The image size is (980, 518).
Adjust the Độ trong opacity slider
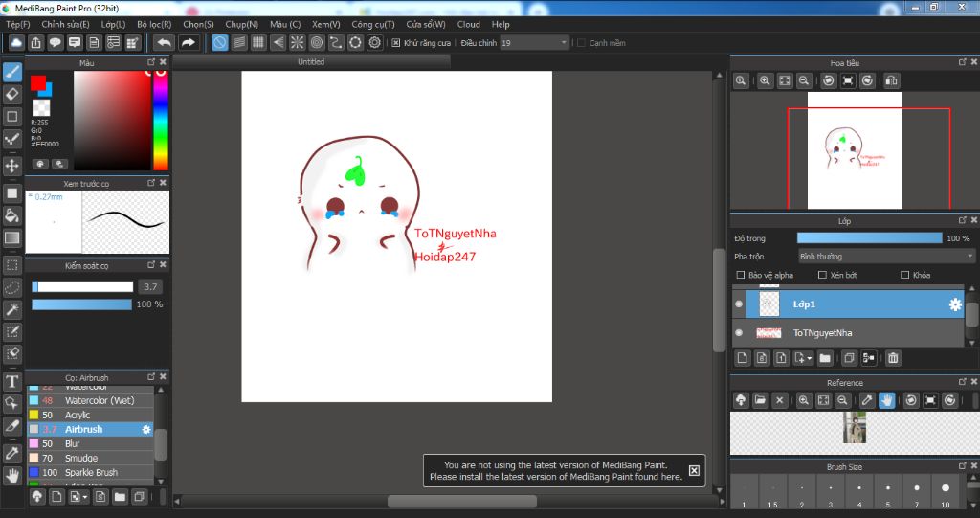pos(869,237)
